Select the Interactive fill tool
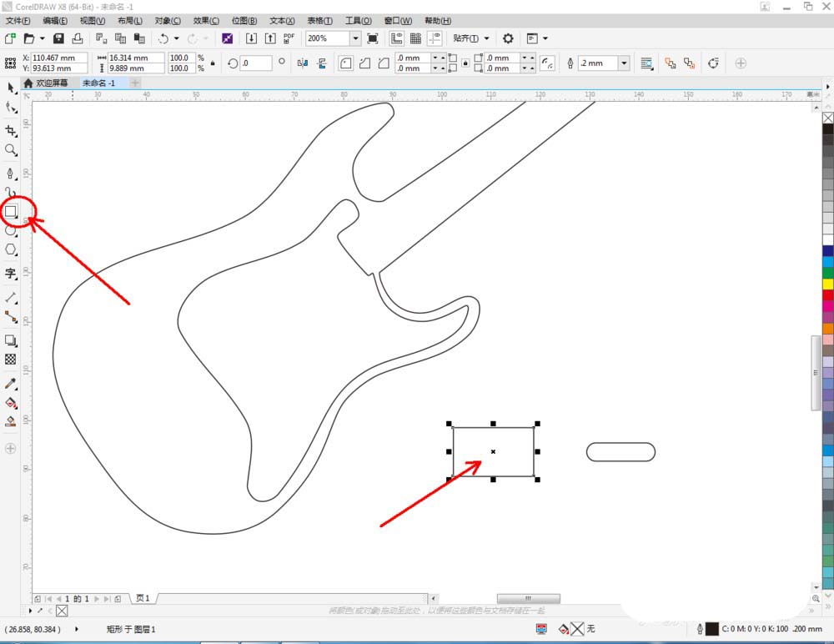This screenshot has width=834, height=644. [x=11, y=402]
